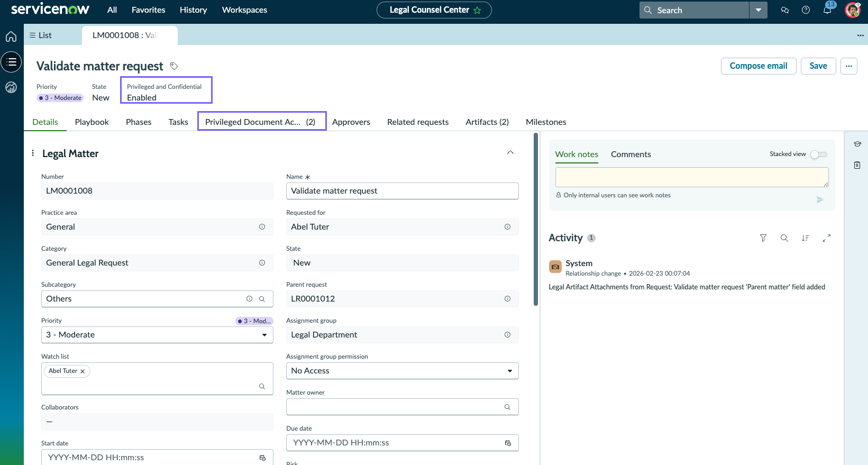The width and height of the screenshot is (868, 465).
Task: Switch to the Playbook tab
Action: coord(92,122)
